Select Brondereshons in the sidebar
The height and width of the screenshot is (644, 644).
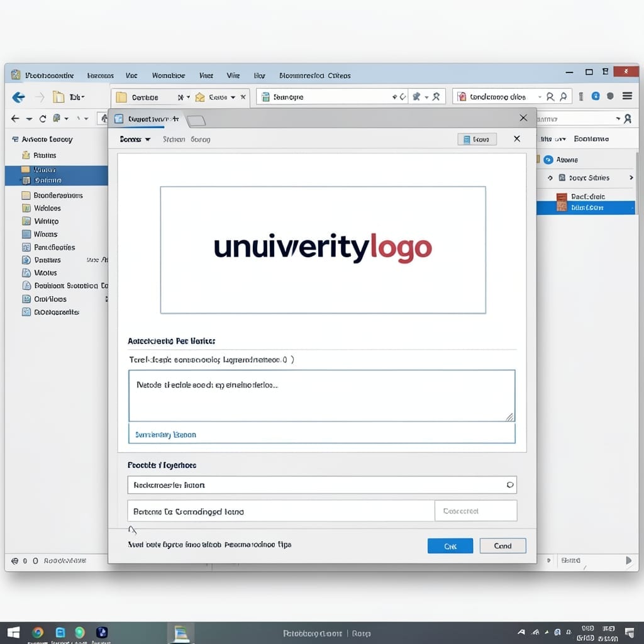tap(58, 196)
